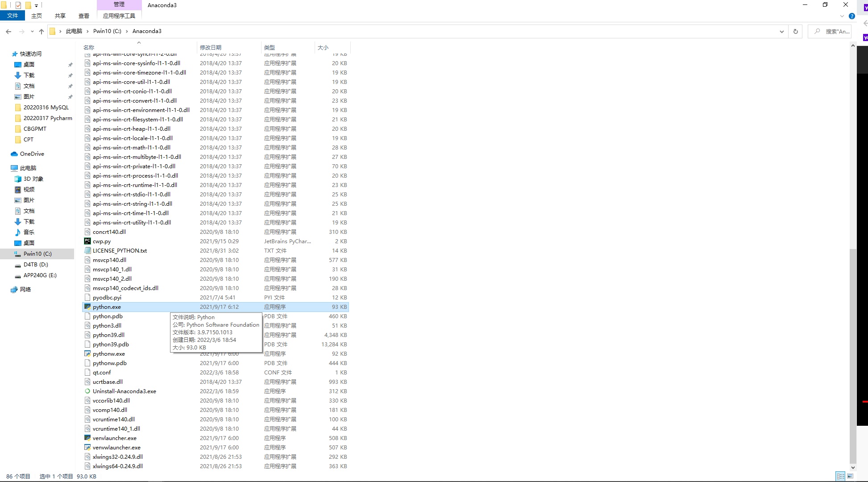The height and width of the screenshot is (482, 868).
Task: Select vcruntime140_1.dll file
Action: (116, 428)
